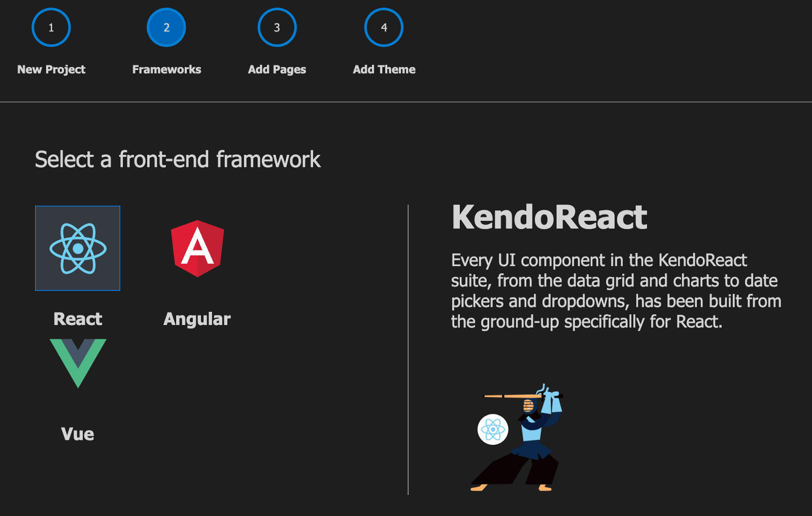Screen dimensions: 812x516
Task: Open the New Project step label
Action: tap(51, 70)
